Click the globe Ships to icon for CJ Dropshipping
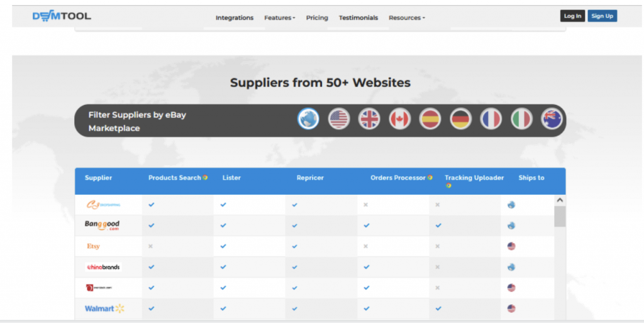644x323 pixels. coord(511,204)
